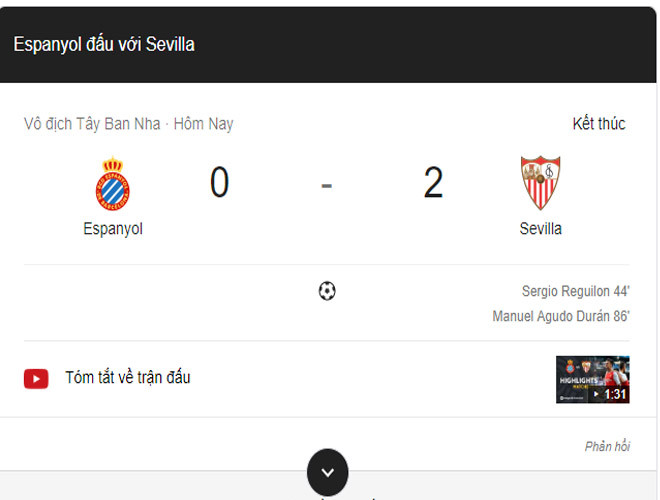Click the red YouTube play icon
The image size is (660, 500).
[x=36, y=378]
